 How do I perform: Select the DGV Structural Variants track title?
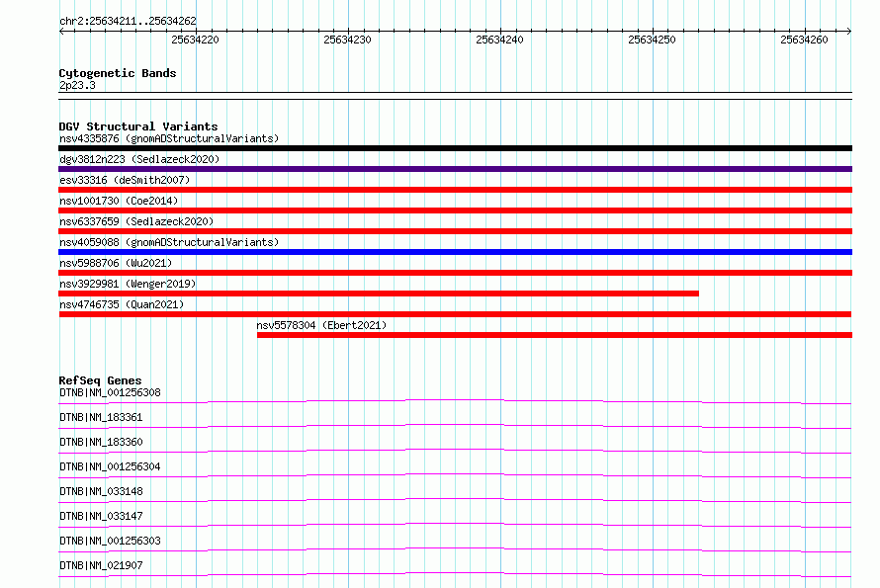(x=138, y=126)
